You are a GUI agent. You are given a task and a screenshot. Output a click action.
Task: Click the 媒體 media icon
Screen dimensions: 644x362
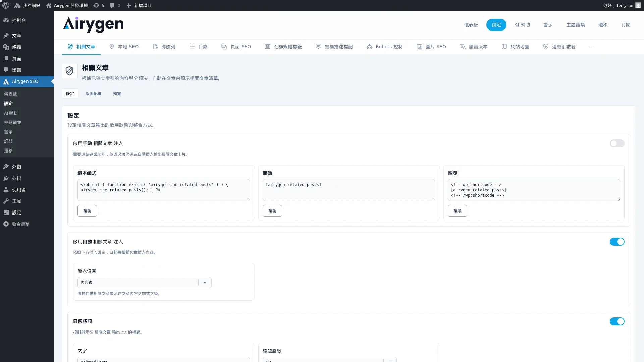(6, 47)
